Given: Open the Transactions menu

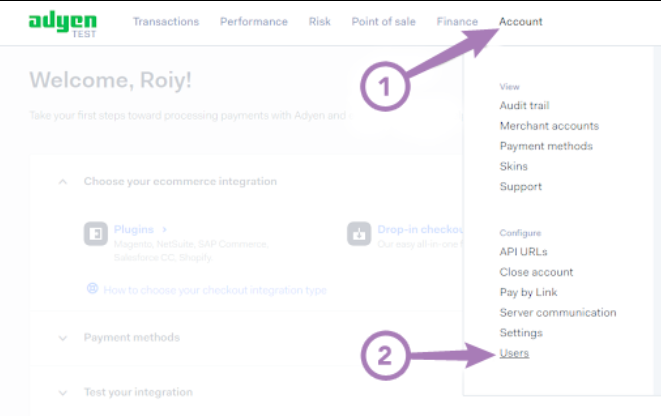Looking at the screenshot, I should 166,21.
